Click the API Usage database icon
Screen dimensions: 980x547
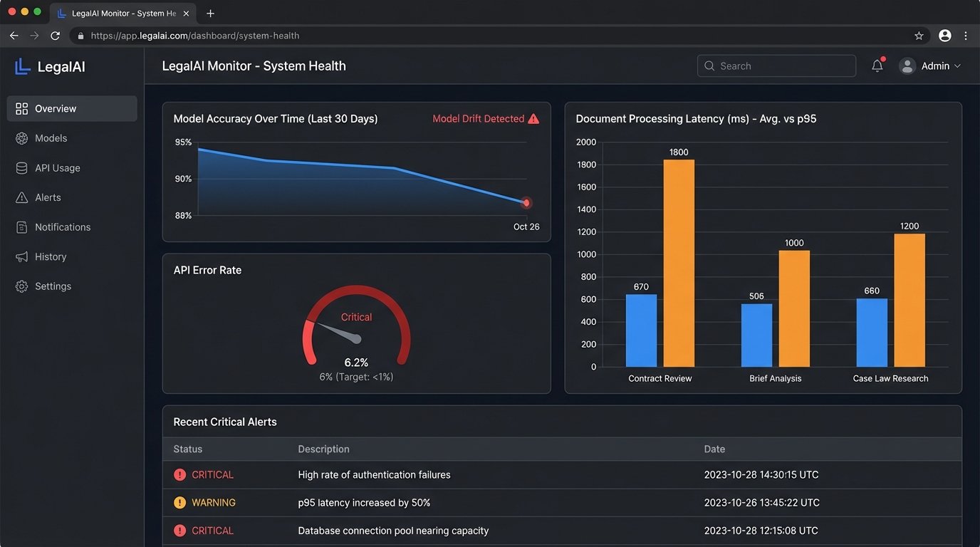point(22,168)
